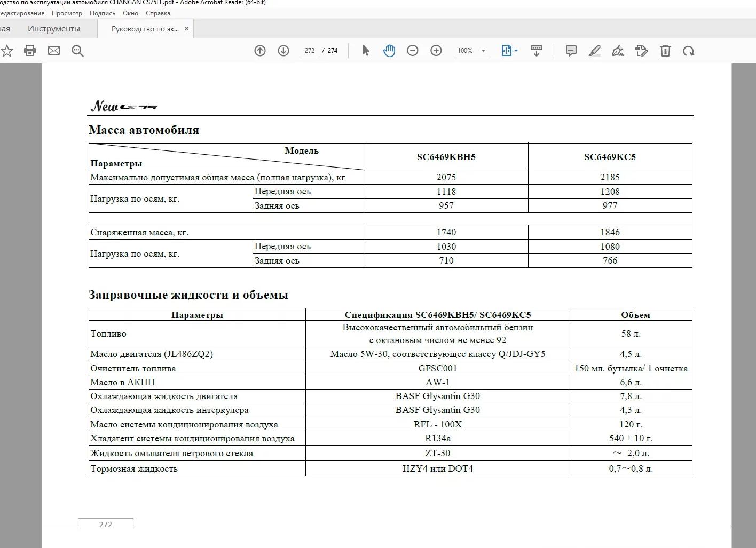The image size is (756, 548).
Task: Open the fit page options dropdown arrow
Action: click(x=516, y=51)
